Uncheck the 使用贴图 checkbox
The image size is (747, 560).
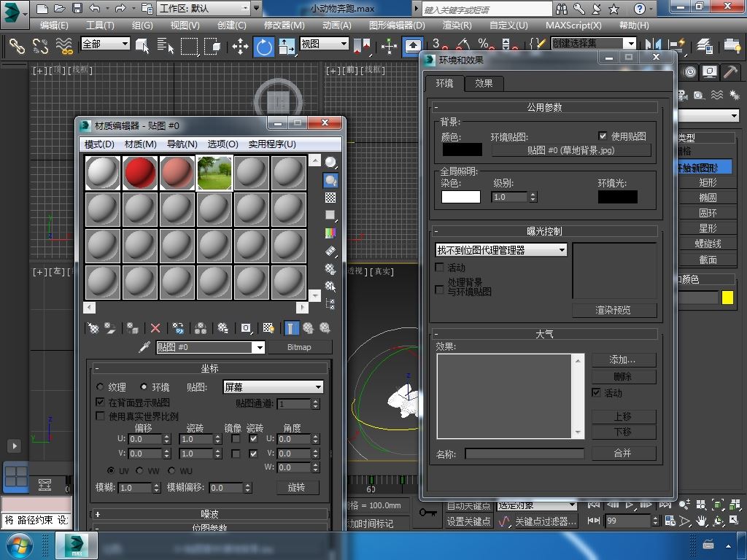tap(603, 136)
